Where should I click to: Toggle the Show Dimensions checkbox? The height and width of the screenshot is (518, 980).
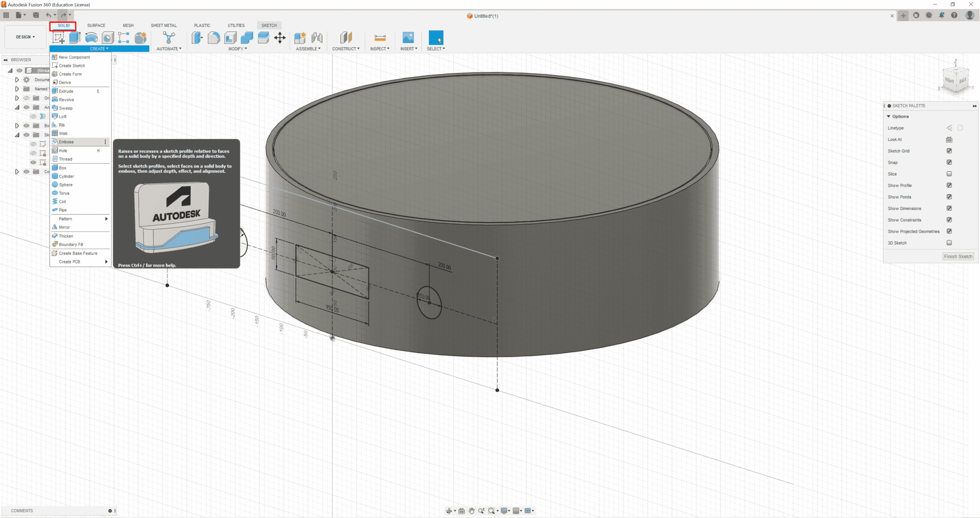point(949,208)
